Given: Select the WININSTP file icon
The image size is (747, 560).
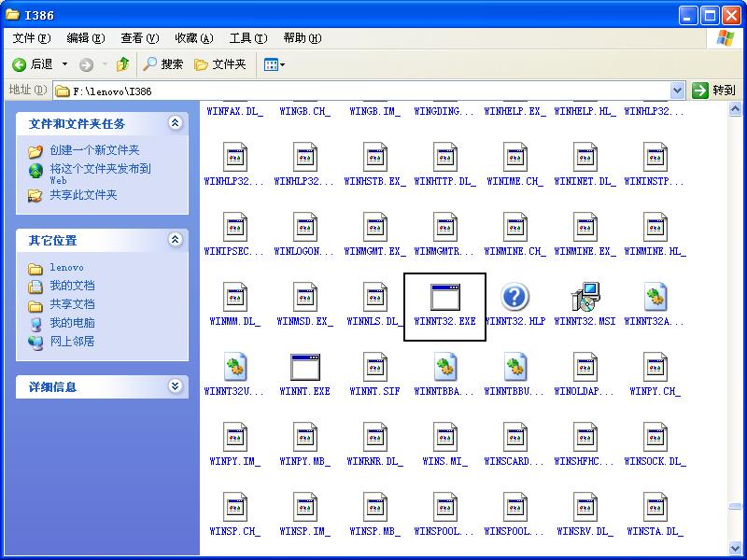Looking at the screenshot, I should [x=655, y=157].
